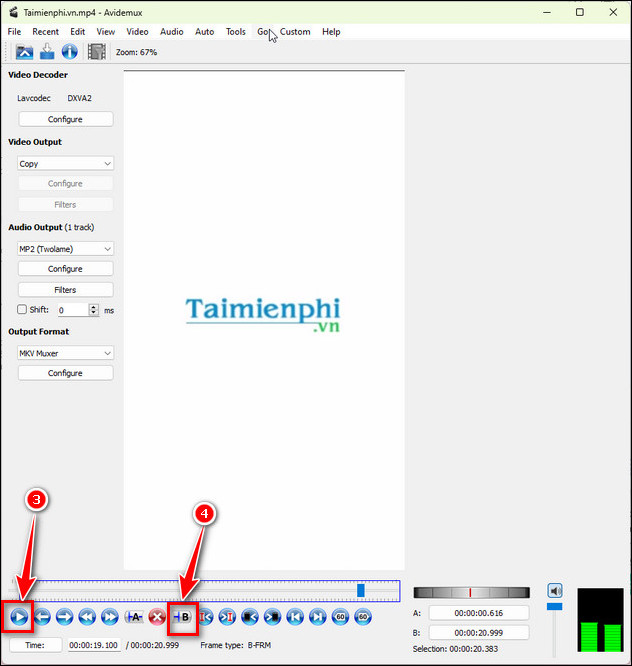
Task: Click the current time field 00:00:19.100
Action: [x=94, y=645]
